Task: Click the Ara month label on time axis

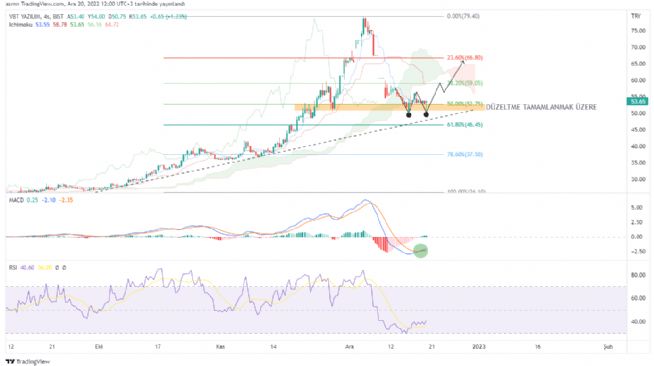Action: coord(350,346)
